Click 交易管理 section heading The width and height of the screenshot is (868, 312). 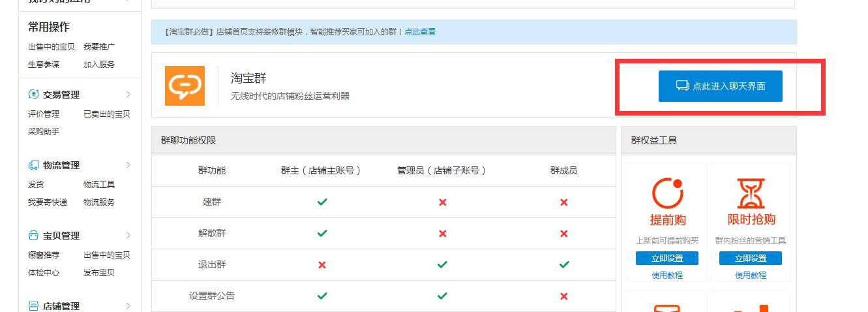point(61,95)
